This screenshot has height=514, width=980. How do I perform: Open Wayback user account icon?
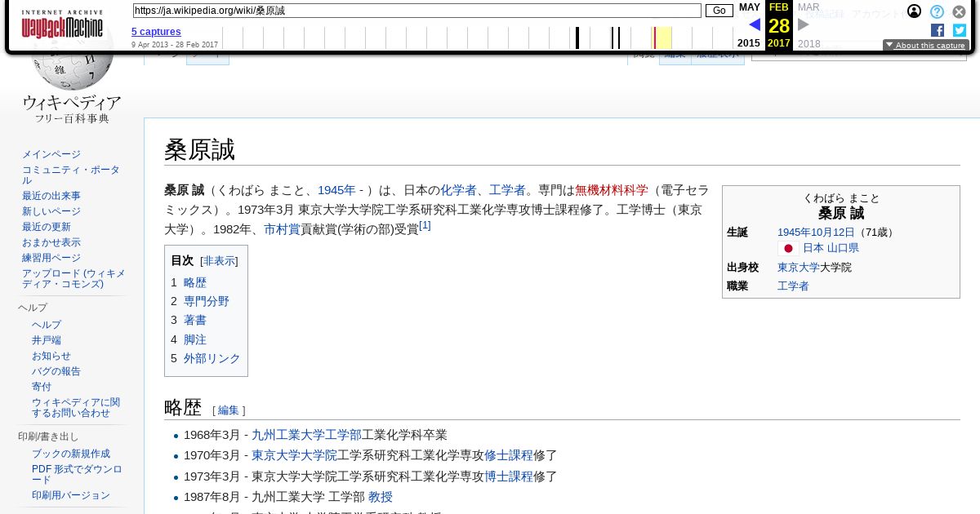(915, 11)
